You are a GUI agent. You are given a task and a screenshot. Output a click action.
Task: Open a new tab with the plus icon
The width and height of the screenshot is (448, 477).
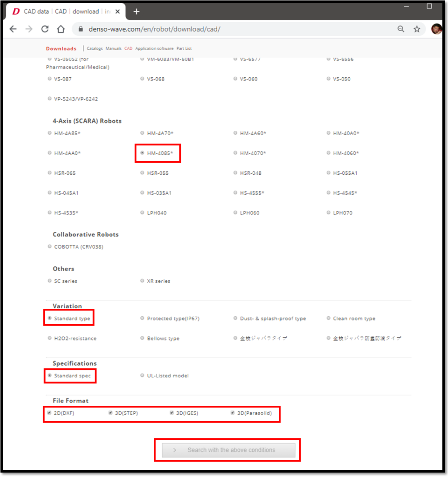pyautogui.click(x=136, y=12)
